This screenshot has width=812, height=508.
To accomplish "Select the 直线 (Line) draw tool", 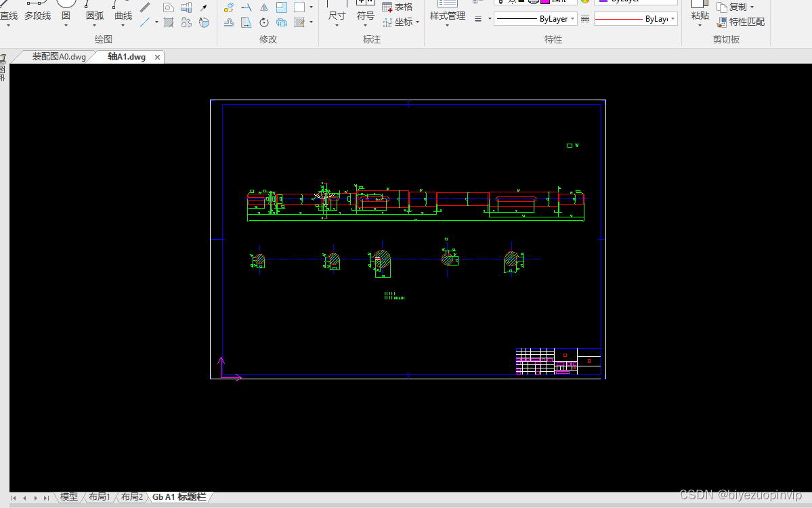I will click(x=8, y=12).
